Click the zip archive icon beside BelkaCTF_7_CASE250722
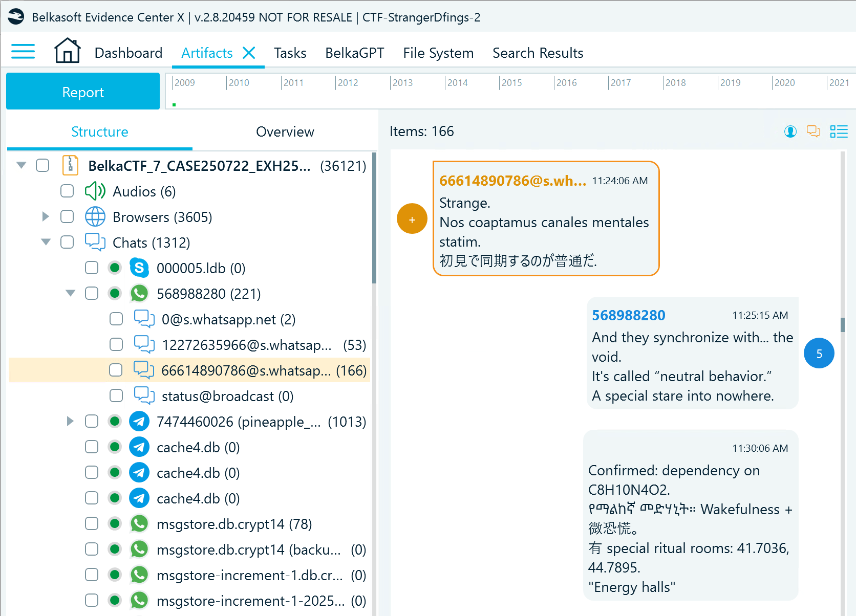The image size is (856, 616). [x=70, y=165]
